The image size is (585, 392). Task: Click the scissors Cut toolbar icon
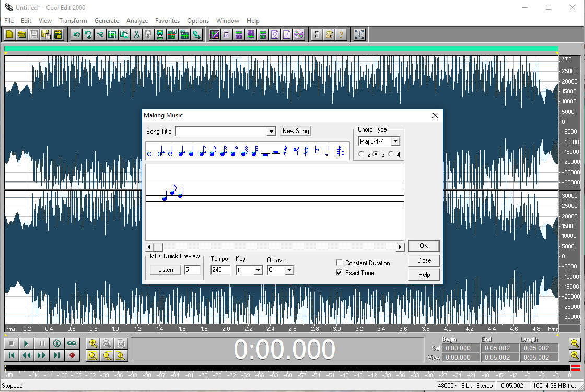click(x=136, y=34)
